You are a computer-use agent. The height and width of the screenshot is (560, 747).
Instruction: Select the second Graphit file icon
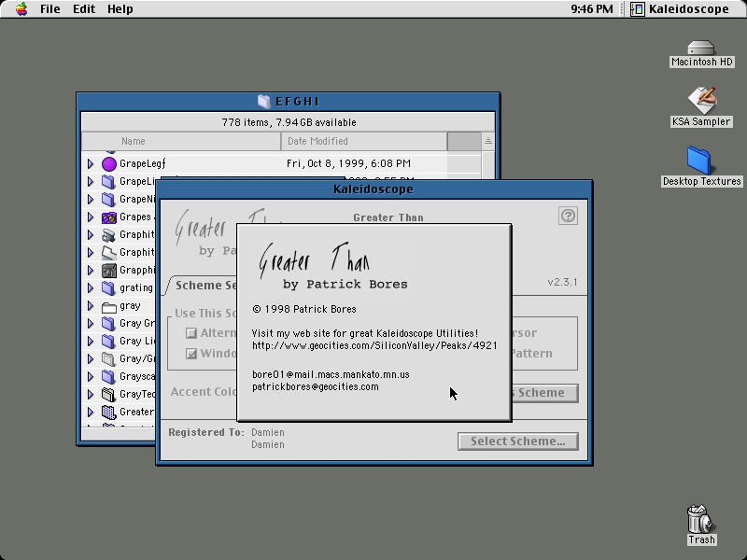point(109,252)
